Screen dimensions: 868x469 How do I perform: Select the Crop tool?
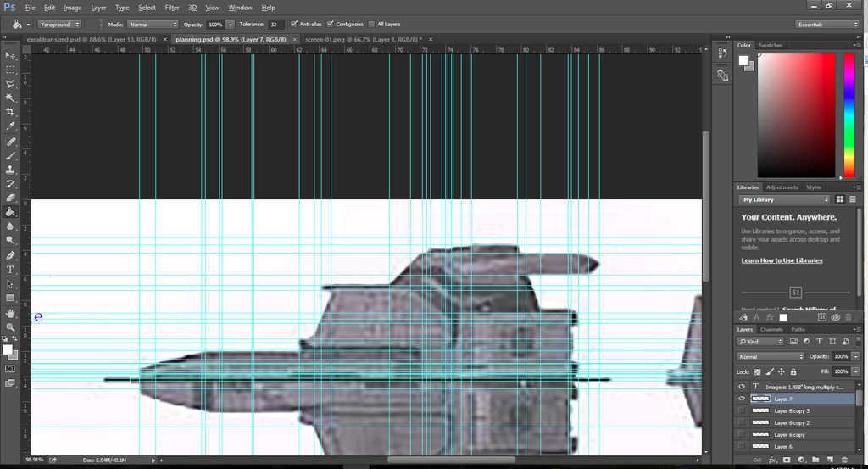click(x=11, y=111)
